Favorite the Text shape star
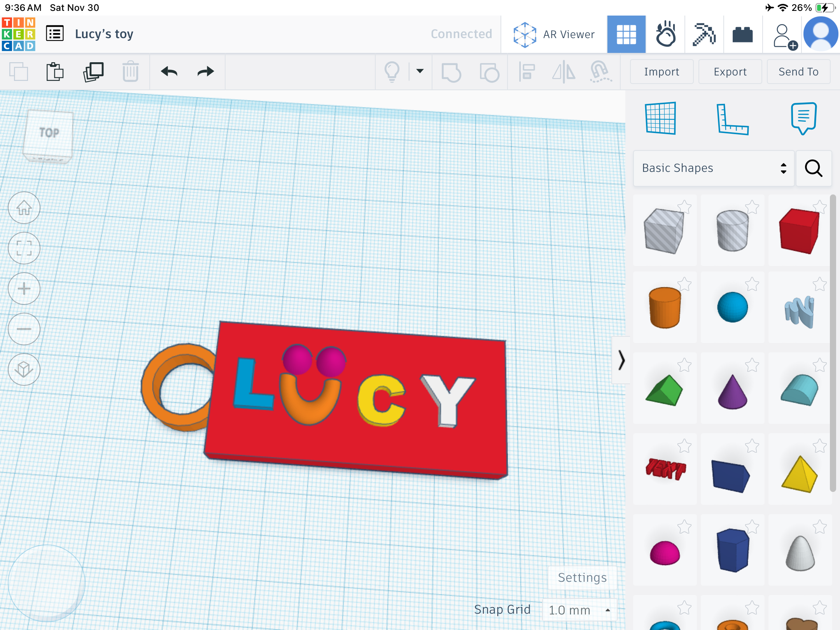This screenshot has width=840, height=630. pyautogui.click(x=684, y=446)
